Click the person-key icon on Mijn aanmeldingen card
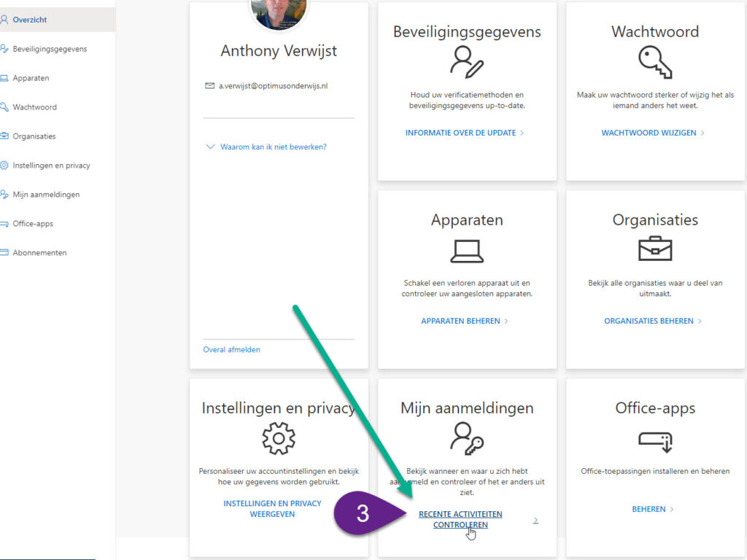Screen dimensions: 747x560 pos(467,438)
